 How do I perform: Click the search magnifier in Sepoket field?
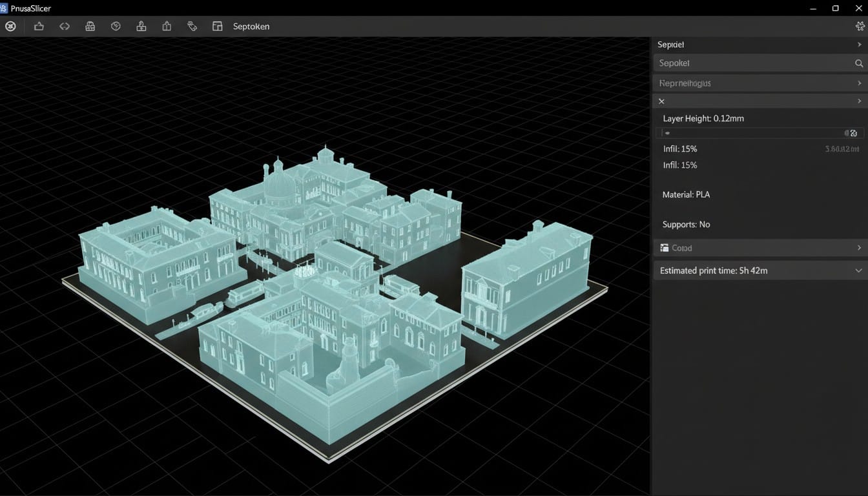pyautogui.click(x=859, y=63)
